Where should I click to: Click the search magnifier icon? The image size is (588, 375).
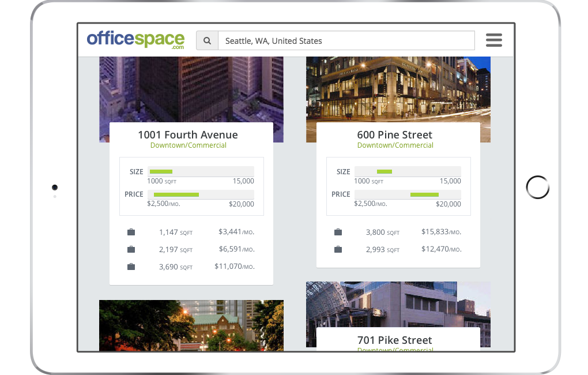[207, 41]
